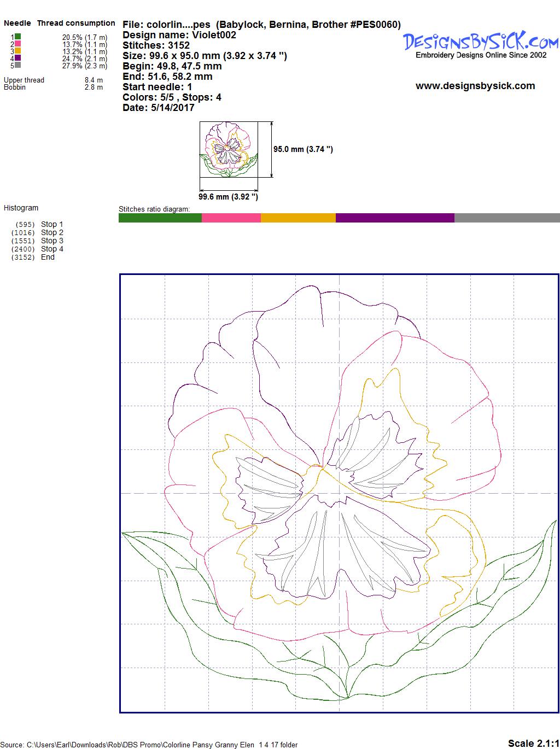Select Stop 3 in the histogram list
Viewport: 560px width, 749px height.
coord(51,241)
